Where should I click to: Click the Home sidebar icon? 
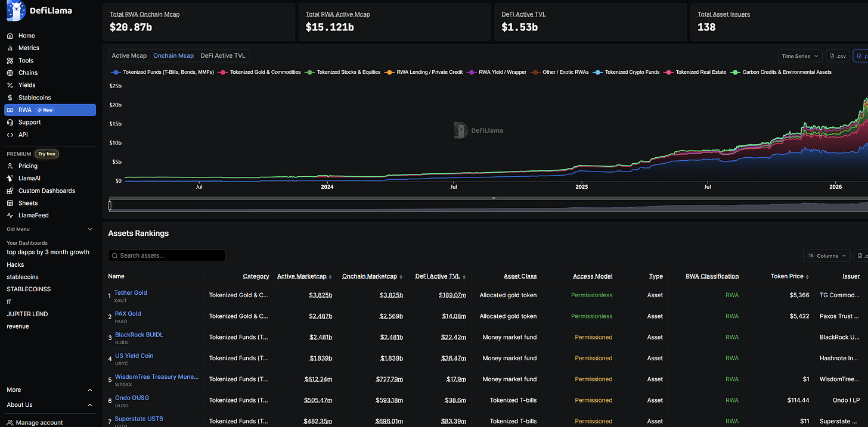tap(10, 36)
